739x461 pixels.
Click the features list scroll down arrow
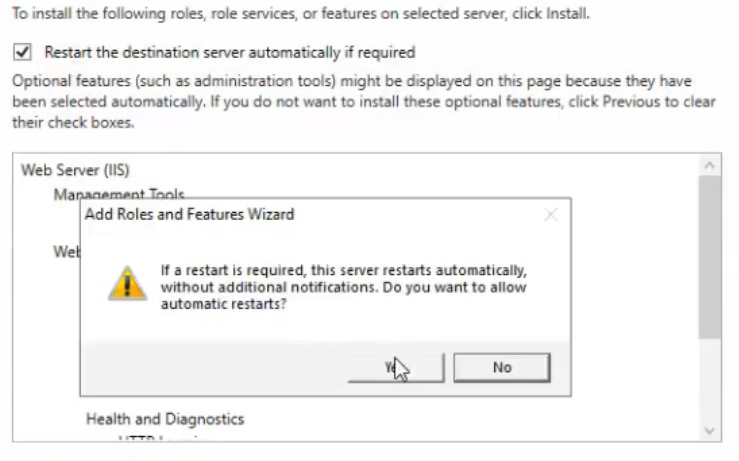[x=709, y=430]
